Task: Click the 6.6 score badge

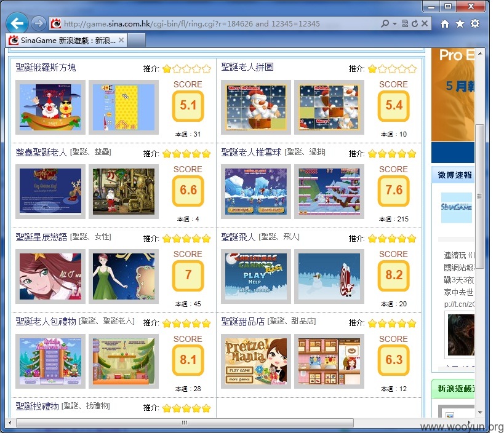Action: click(188, 191)
